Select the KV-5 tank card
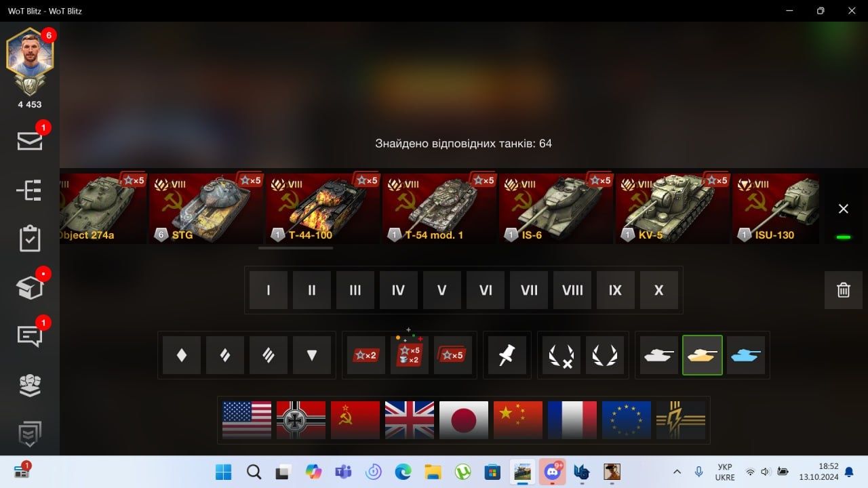The width and height of the screenshot is (868, 488). coord(673,209)
